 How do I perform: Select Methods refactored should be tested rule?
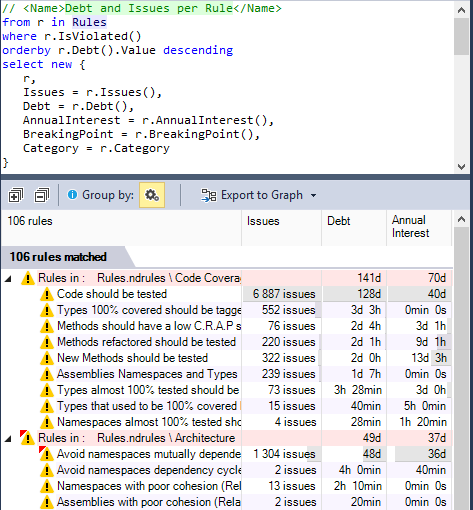tap(146, 342)
